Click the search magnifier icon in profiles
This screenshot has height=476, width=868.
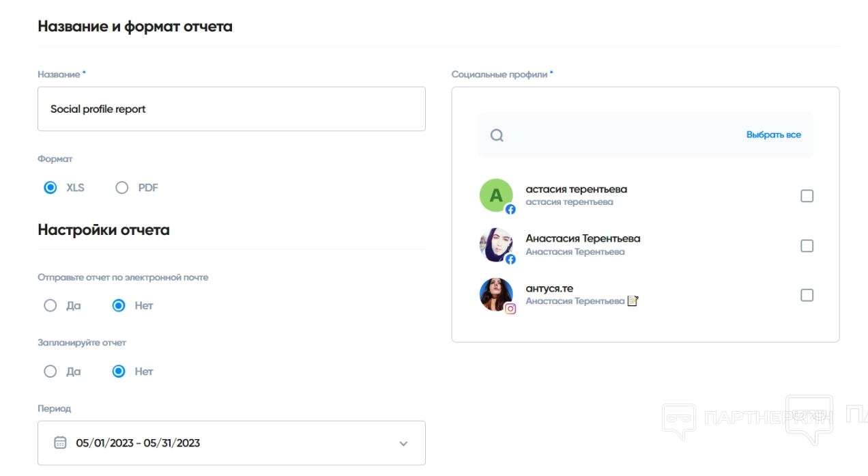pyautogui.click(x=497, y=135)
